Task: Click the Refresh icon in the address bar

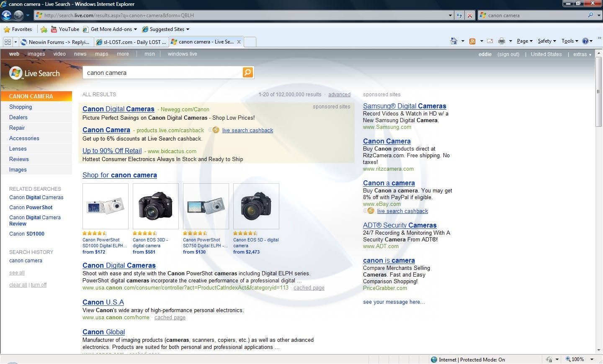Action: pos(459,15)
